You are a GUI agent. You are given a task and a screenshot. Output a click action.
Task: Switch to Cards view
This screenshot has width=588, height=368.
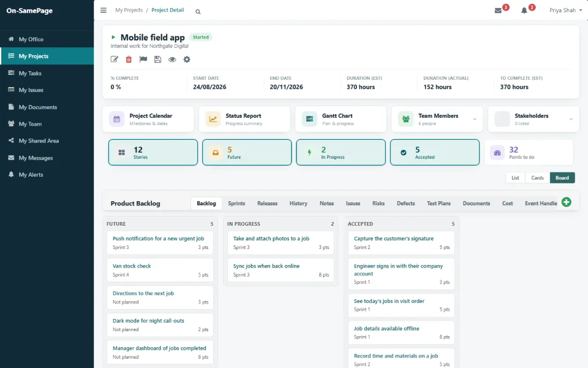tap(537, 178)
